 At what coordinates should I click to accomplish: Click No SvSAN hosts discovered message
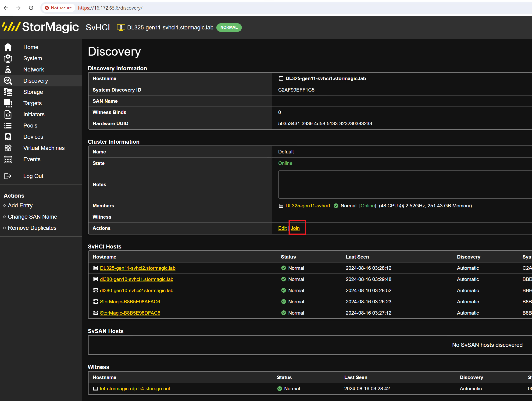pyautogui.click(x=487, y=345)
